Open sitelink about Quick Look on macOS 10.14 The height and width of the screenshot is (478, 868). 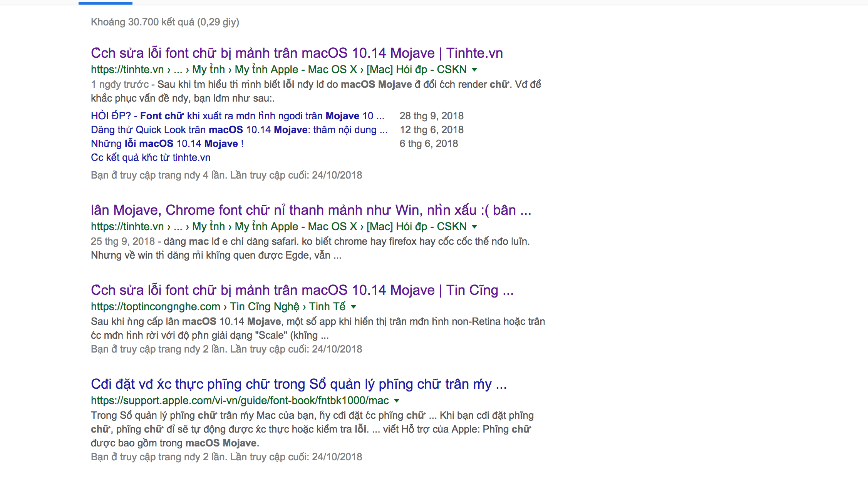pyautogui.click(x=239, y=130)
